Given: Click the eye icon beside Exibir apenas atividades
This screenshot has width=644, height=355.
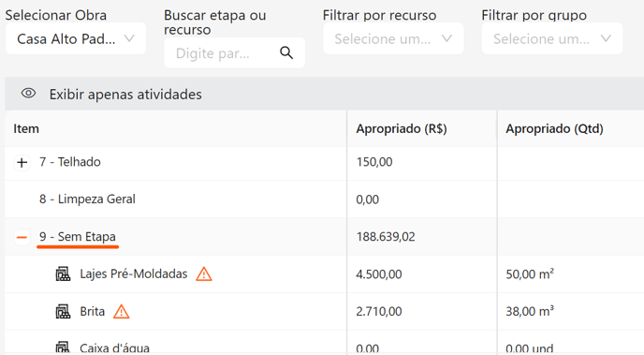Looking at the screenshot, I should pyautogui.click(x=28, y=94).
